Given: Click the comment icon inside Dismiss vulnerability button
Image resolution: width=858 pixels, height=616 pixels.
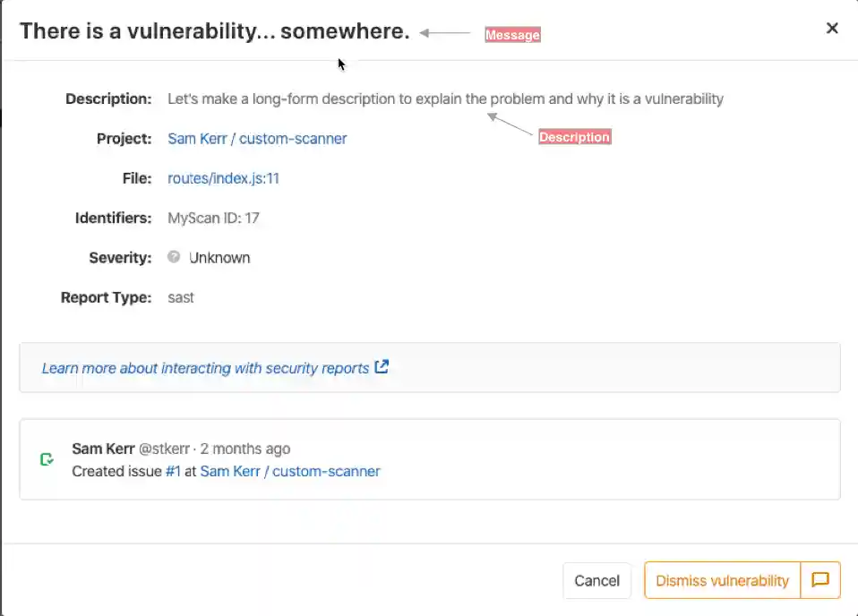Looking at the screenshot, I should tap(820, 580).
